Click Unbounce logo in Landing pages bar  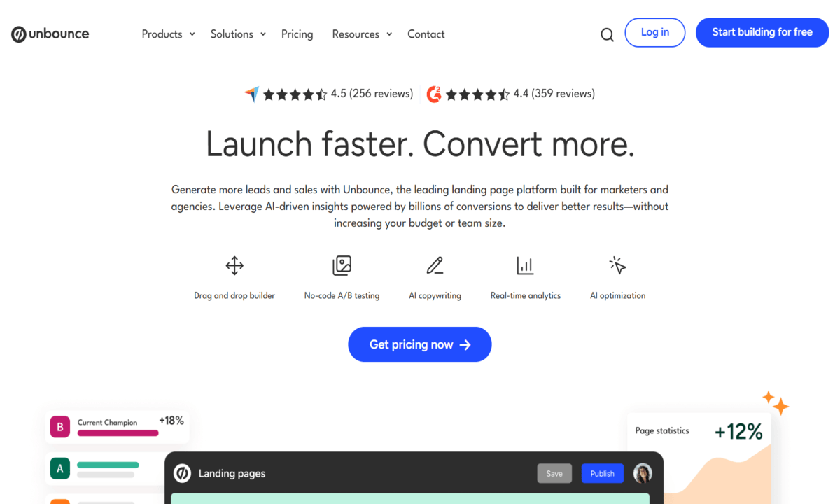coord(182,473)
